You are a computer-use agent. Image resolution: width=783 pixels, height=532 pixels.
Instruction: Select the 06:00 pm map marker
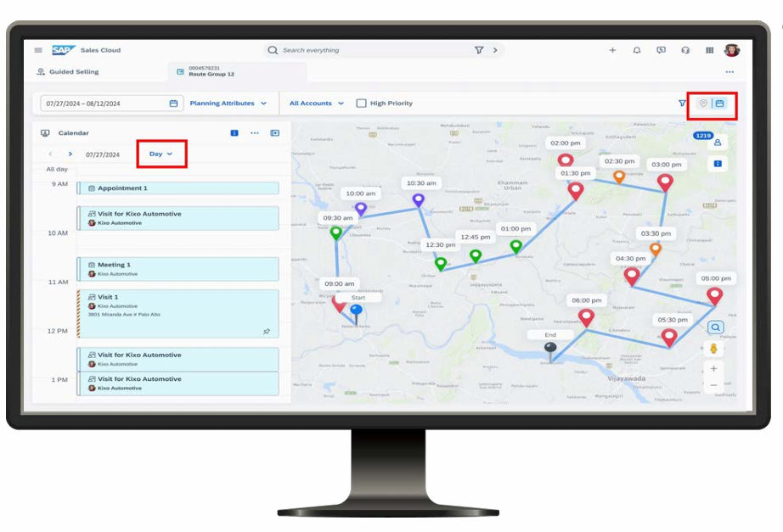(x=586, y=317)
